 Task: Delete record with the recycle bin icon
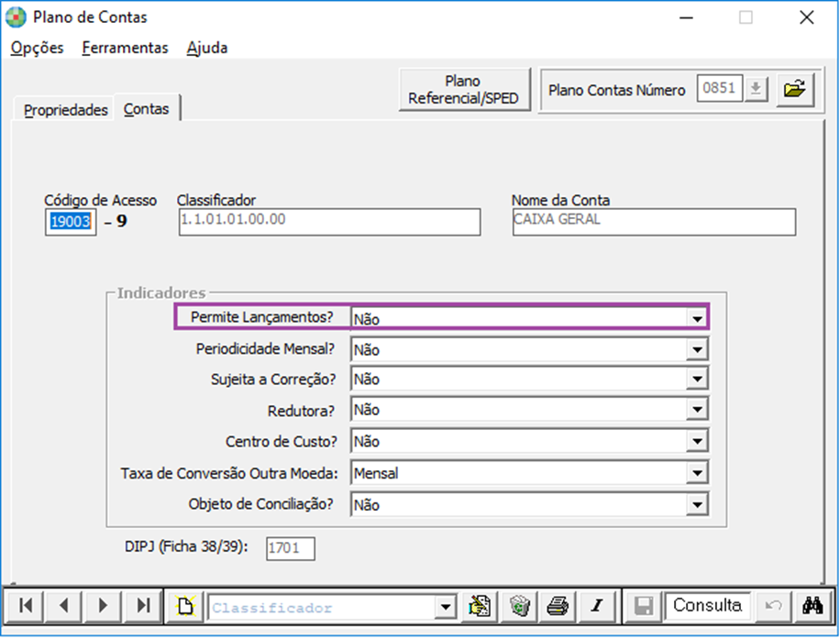pyautogui.click(x=519, y=606)
